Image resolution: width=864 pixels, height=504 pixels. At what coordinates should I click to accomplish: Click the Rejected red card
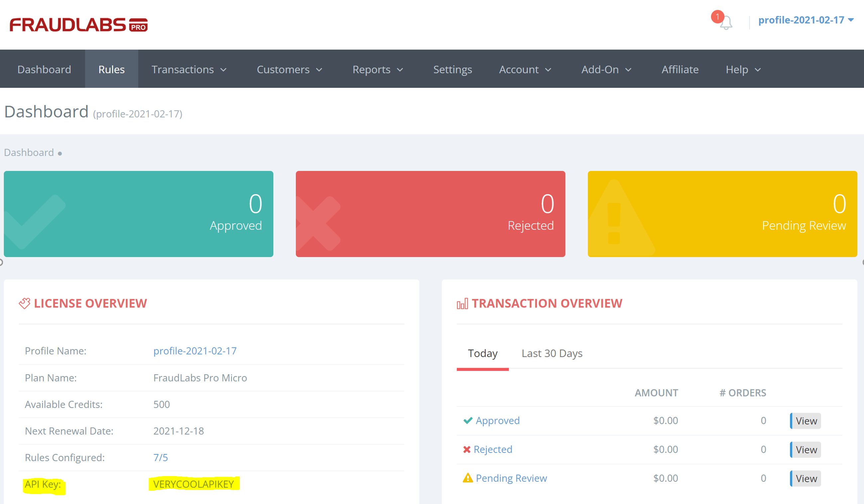pyautogui.click(x=430, y=214)
